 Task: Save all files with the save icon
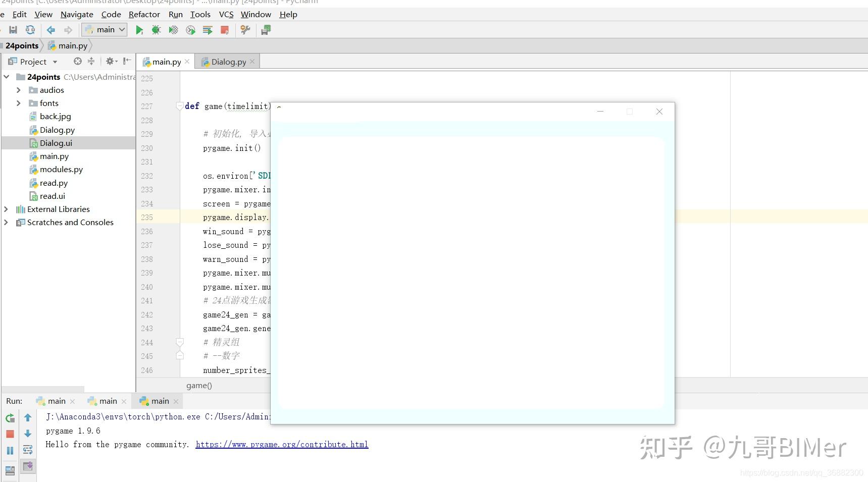click(13, 30)
